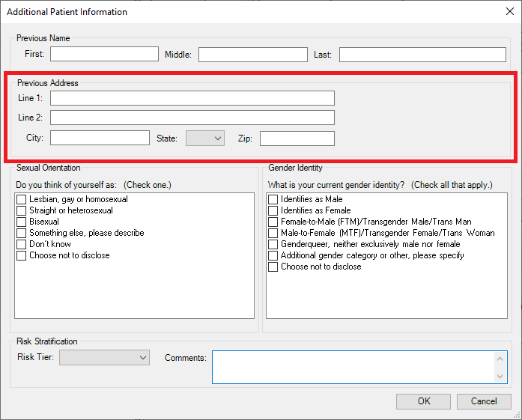The image size is (522, 420).
Task: Select the address Line 1 field
Action: tap(192, 98)
